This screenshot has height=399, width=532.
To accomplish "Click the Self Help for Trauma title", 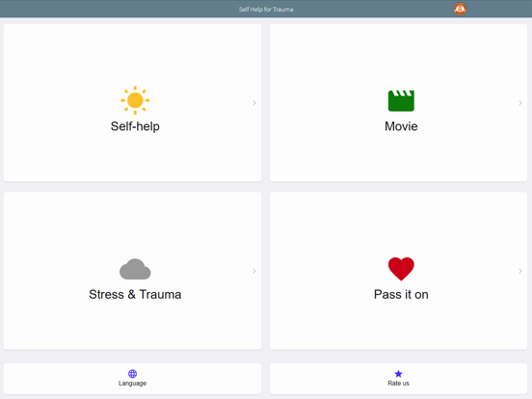I will [x=266, y=10].
